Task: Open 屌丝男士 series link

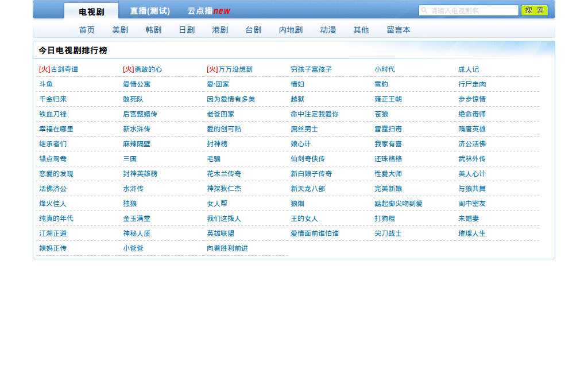Action: (x=304, y=129)
